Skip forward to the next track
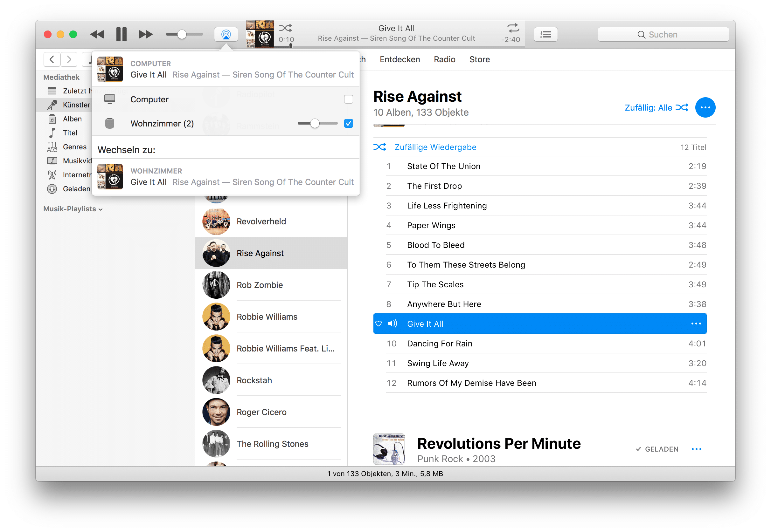This screenshot has width=771, height=532. point(146,34)
